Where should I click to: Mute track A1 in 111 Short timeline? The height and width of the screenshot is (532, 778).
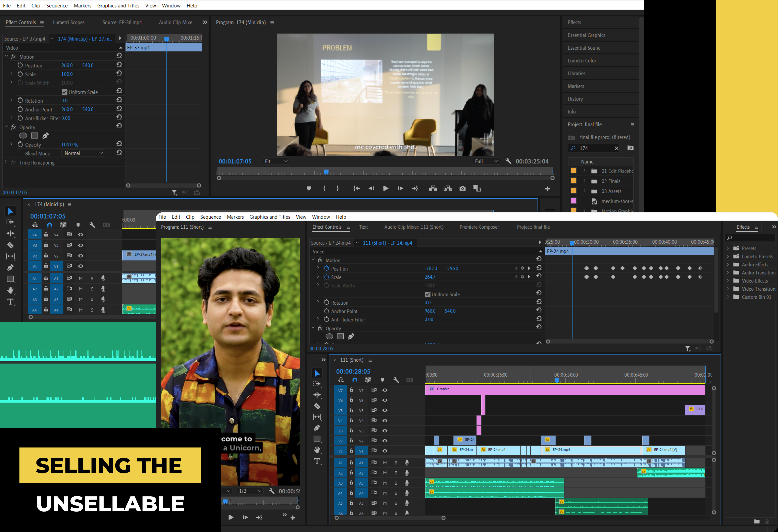coord(385,463)
